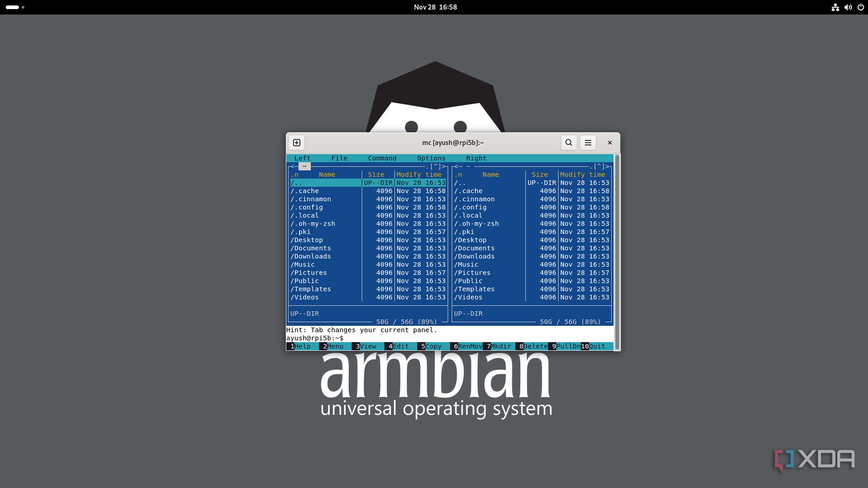This screenshot has height=488, width=868.
Task: Open the Command menu
Action: [382, 158]
